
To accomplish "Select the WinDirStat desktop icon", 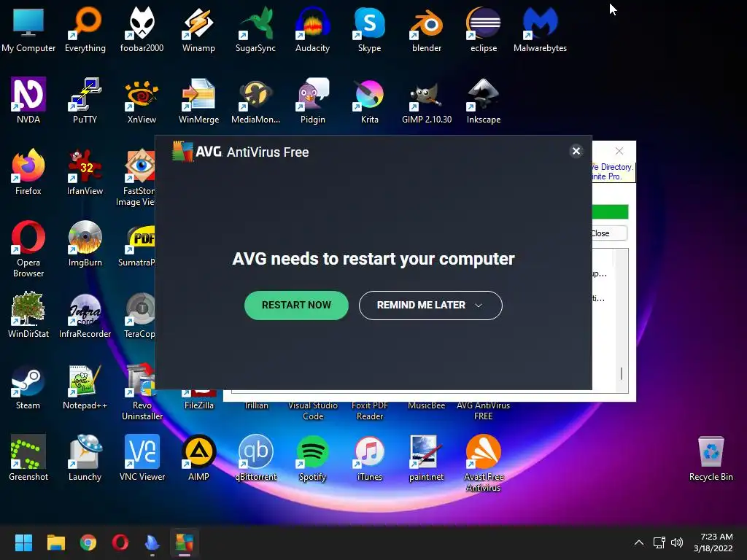I will pyautogui.click(x=28, y=315).
